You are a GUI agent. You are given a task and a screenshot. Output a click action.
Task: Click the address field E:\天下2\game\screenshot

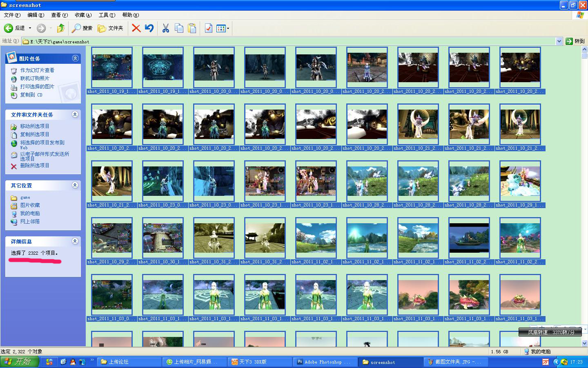[x=289, y=41]
